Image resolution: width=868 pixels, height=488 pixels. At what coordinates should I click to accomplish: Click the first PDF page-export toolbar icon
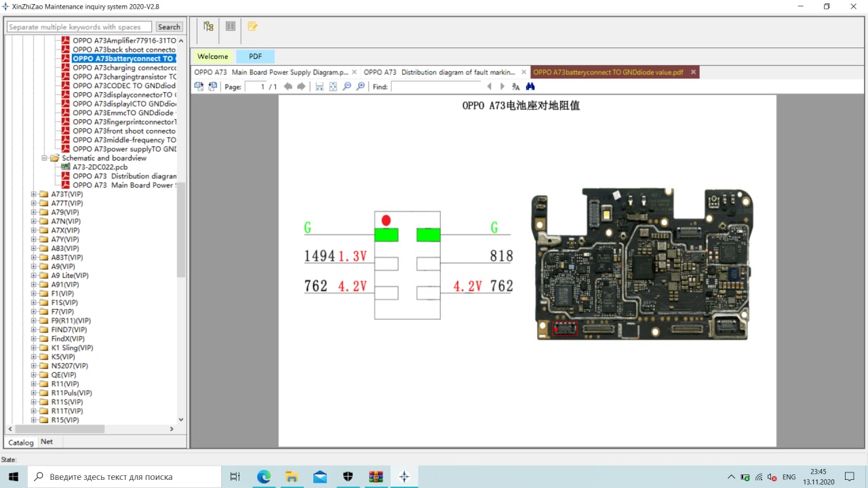[x=199, y=87]
